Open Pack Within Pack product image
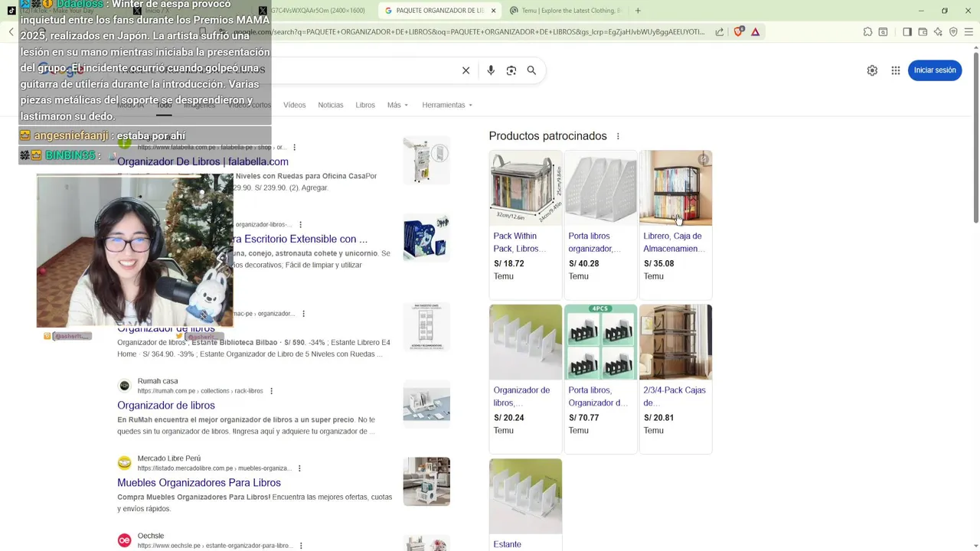The image size is (980, 551). click(x=525, y=188)
